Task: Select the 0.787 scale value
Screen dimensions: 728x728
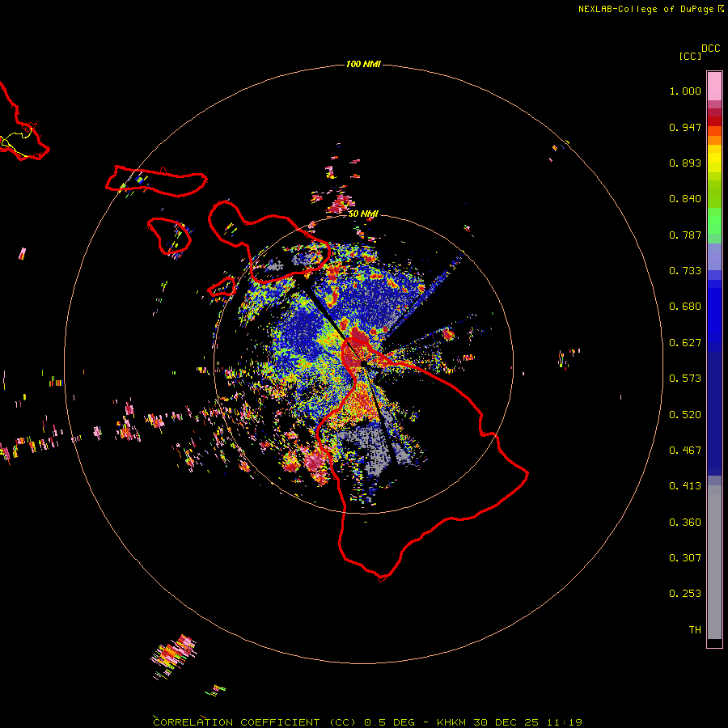Action: point(685,235)
